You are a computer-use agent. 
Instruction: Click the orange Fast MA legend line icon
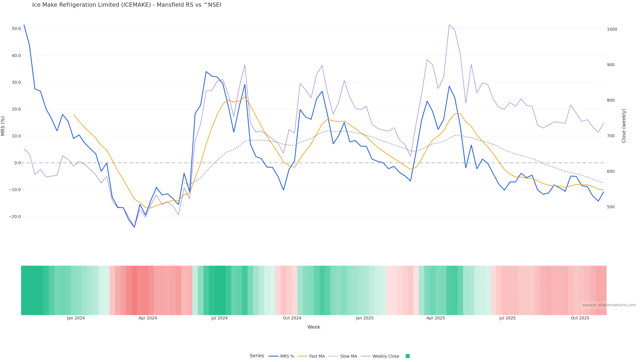click(x=303, y=356)
